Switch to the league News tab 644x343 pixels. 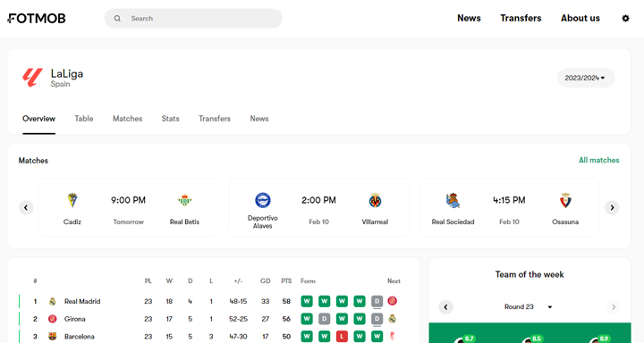pos(259,119)
